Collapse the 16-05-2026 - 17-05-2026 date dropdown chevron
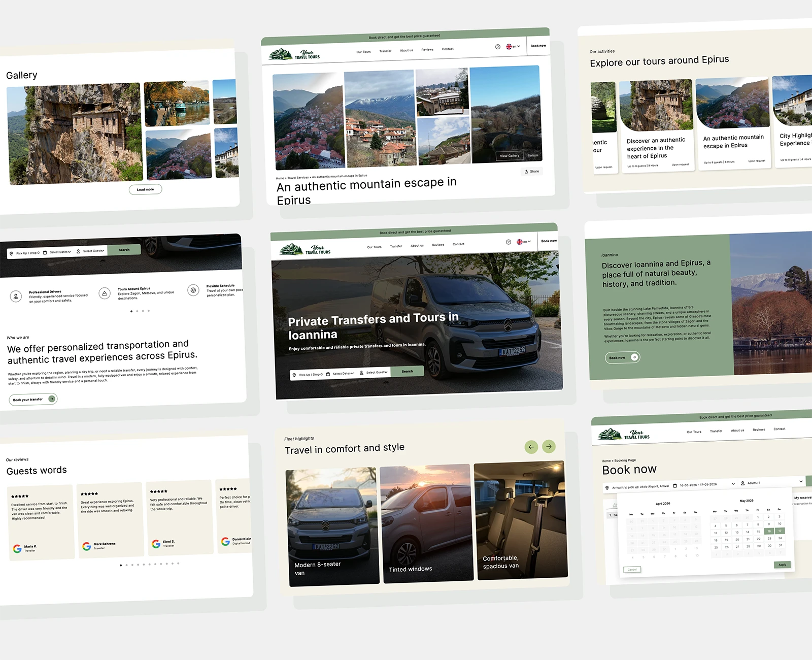The width and height of the screenshot is (812, 660). coord(733,484)
